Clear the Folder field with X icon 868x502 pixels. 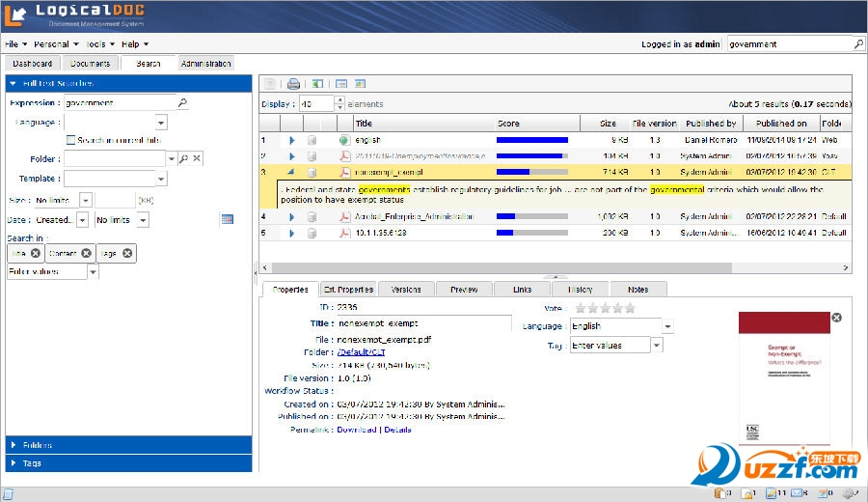pyautogui.click(x=196, y=158)
